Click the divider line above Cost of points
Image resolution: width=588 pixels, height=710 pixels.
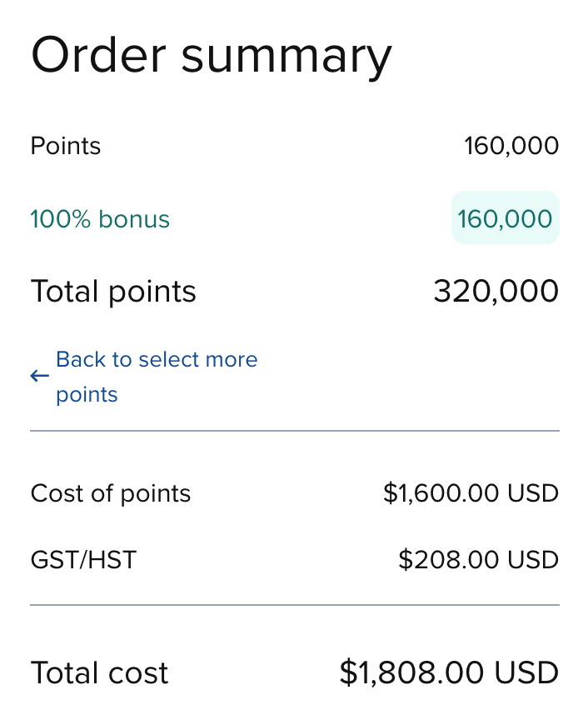294,431
